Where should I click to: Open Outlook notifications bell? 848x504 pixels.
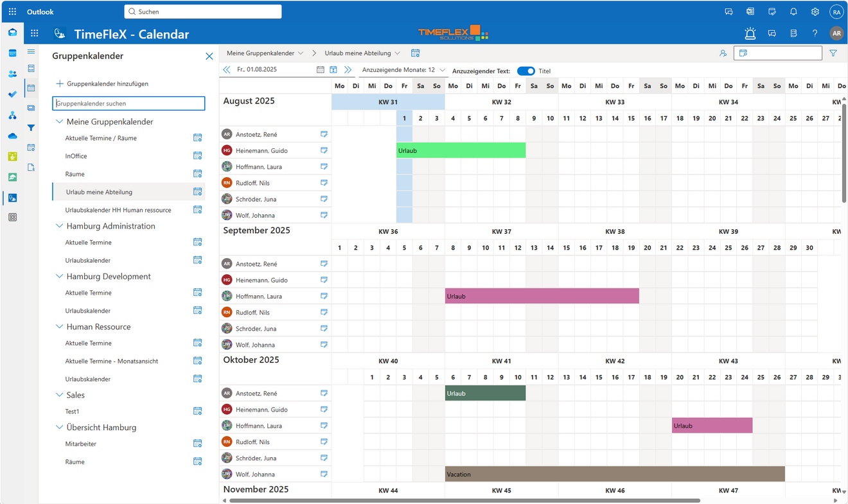tap(793, 12)
